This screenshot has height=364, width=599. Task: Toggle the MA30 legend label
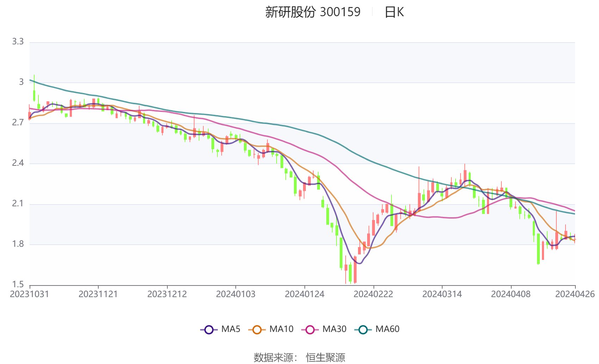tap(334, 329)
